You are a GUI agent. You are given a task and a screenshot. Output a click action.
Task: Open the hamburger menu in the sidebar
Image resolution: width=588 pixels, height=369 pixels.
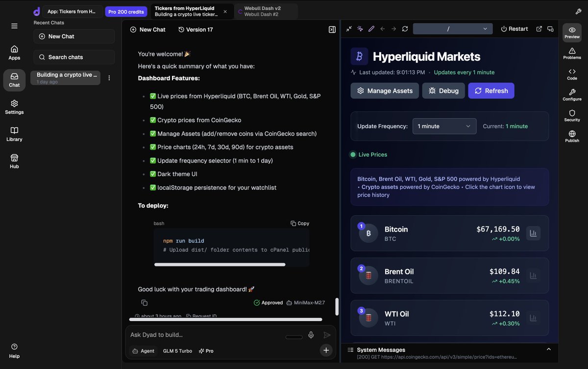point(14,26)
